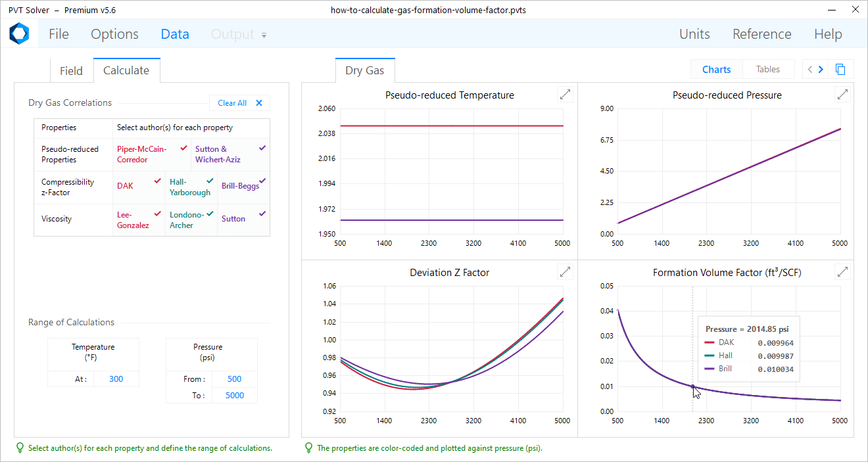The image size is (868, 462).
Task: Uncheck Hall-Yarborough compressibility correlation
Action: click(x=191, y=187)
